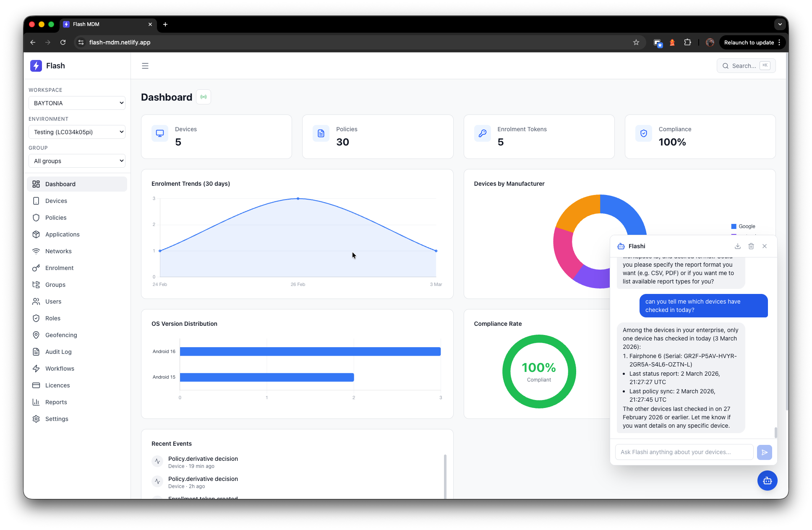The height and width of the screenshot is (530, 812).
Task: Download the Flashi chat transcript
Action: click(x=738, y=246)
